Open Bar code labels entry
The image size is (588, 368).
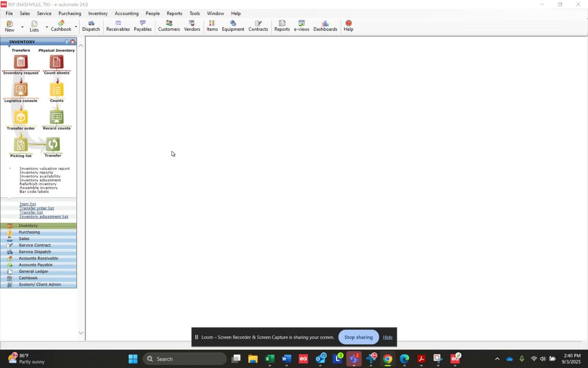34,191
